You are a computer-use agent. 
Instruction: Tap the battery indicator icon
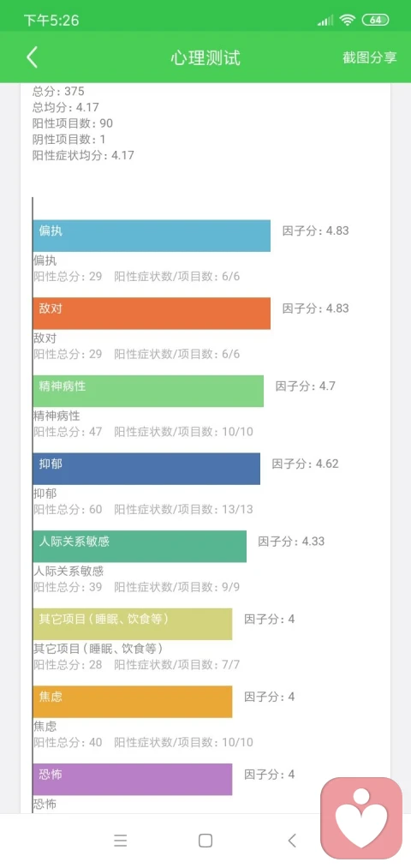(375, 20)
